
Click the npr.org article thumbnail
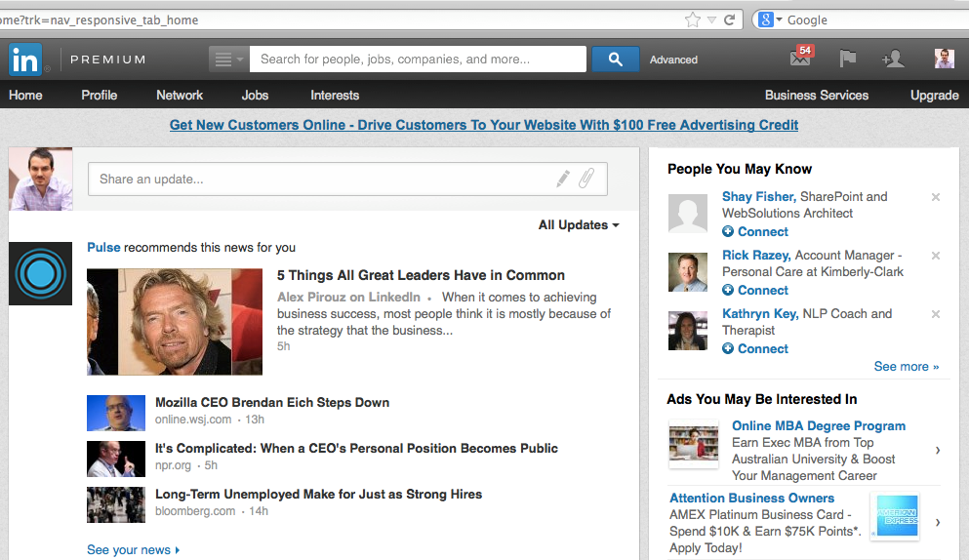point(115,459)
